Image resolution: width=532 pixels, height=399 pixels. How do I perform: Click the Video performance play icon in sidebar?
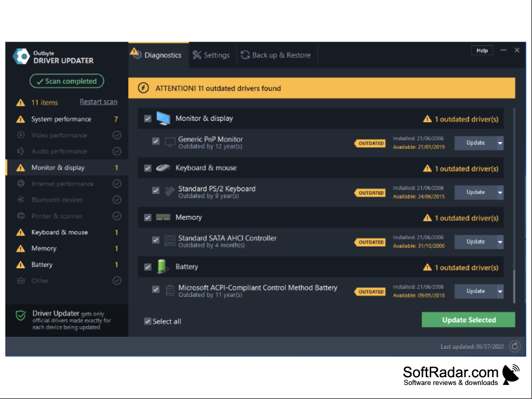[21, 135]
